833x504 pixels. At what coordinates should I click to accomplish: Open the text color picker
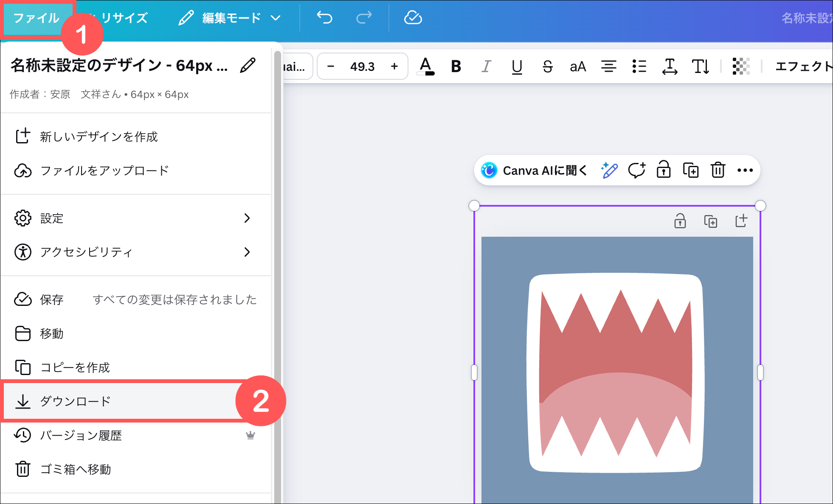coord(425,67)
